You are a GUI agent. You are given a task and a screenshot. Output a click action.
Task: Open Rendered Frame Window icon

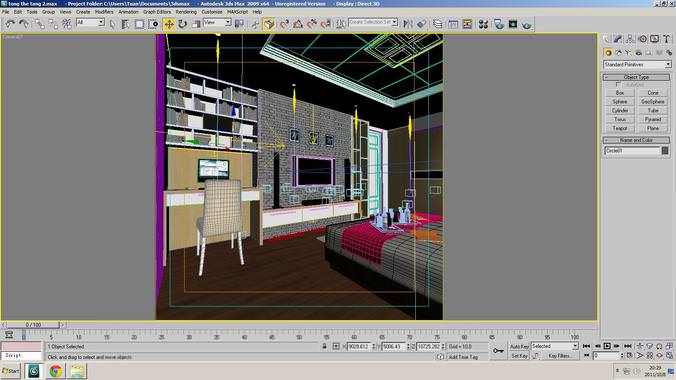click(x=513, y=24)
